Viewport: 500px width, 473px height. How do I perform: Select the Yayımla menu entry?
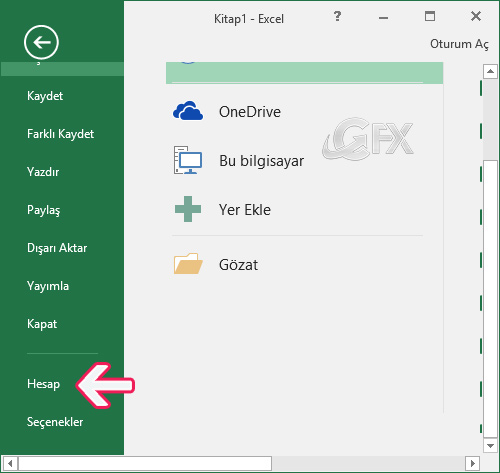48,286
